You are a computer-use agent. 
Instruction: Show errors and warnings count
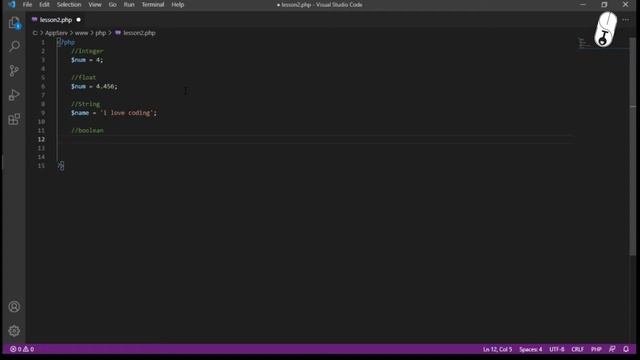tap(22, 349)
